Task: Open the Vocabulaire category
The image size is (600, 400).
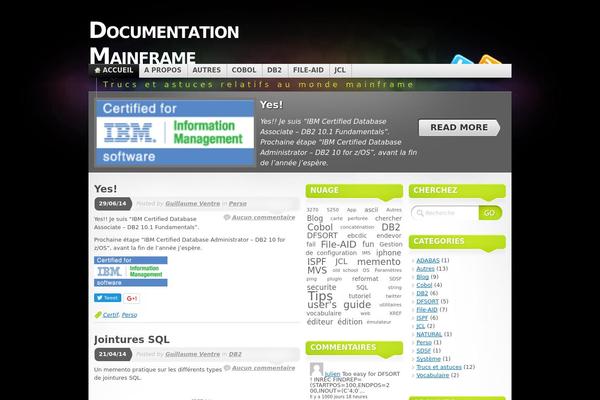Action: pos(432,375)
